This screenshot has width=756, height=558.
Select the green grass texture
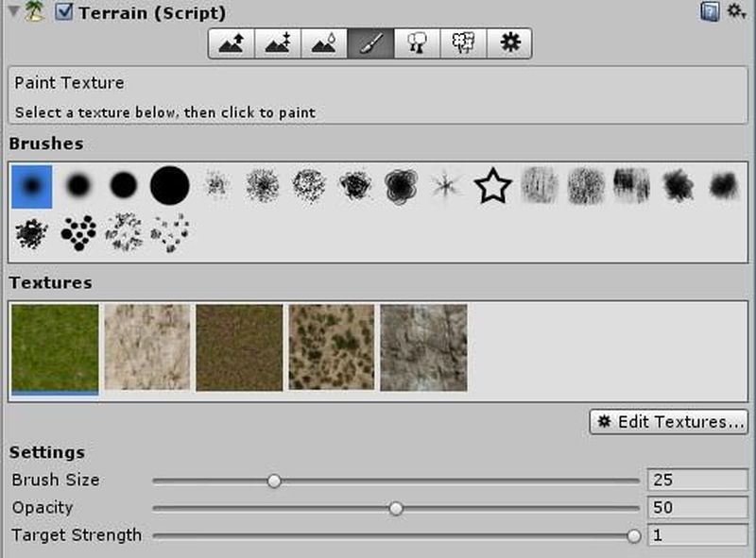(x=54, y=347)
